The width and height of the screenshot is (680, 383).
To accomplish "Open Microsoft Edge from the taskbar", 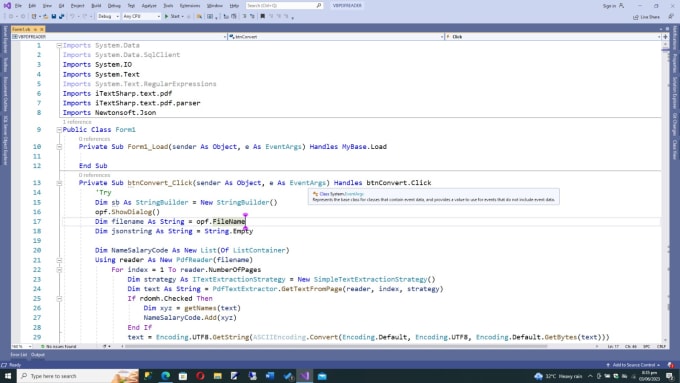I will point(166,376).
